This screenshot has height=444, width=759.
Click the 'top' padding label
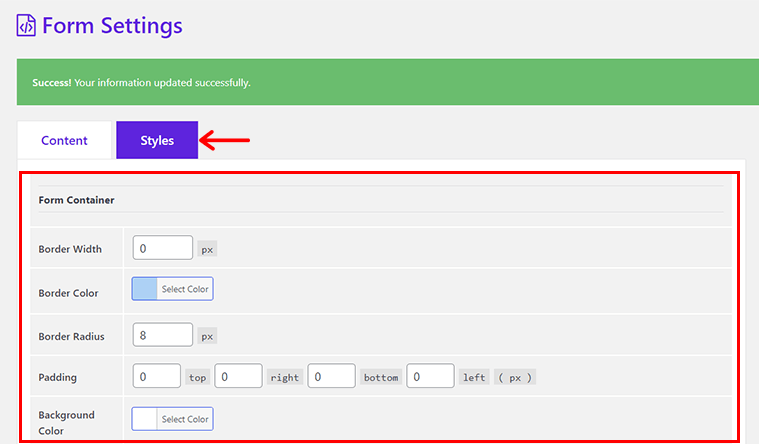click(197, 377)
